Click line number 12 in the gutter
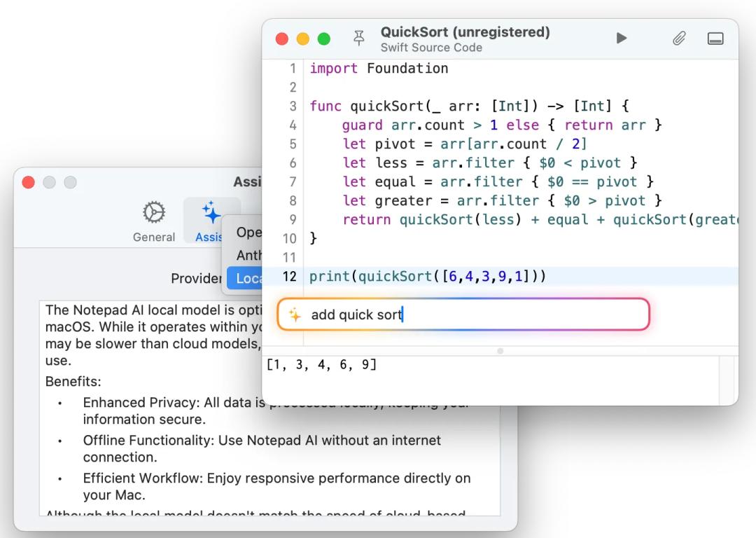The image size is (756, 538). tap(288, 276)
